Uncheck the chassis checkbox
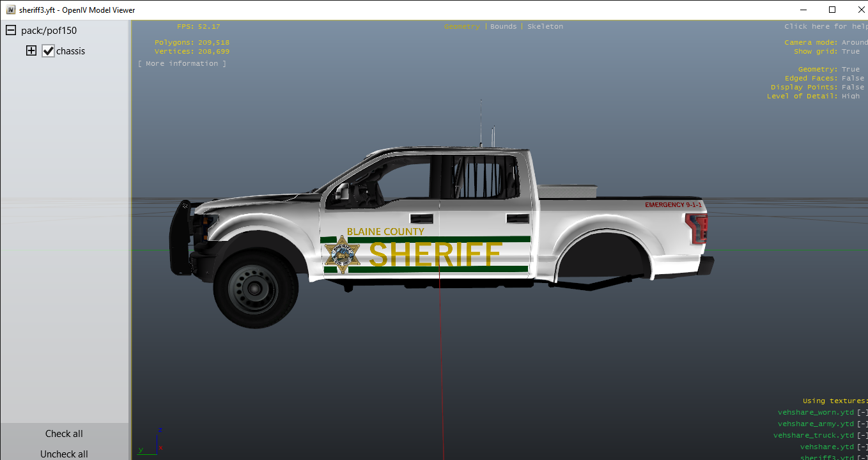Screen dimensions: 868x460 pos(49,51)
